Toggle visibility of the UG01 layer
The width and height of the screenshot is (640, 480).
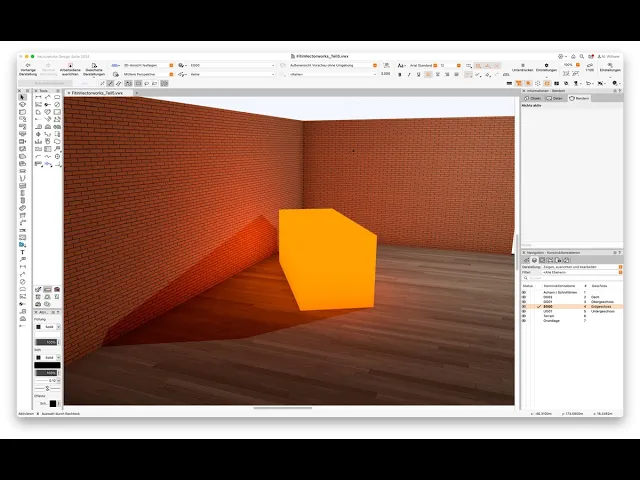[x=524, y=311]
